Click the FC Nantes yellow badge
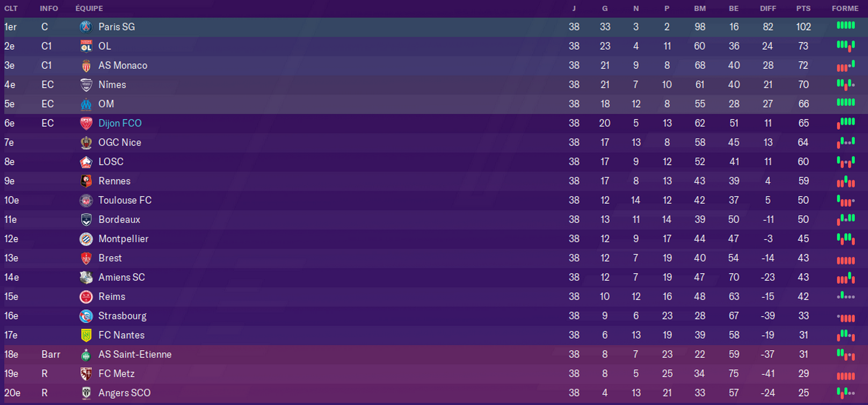The width and height of the screenshot is (868, 405). 86,335
